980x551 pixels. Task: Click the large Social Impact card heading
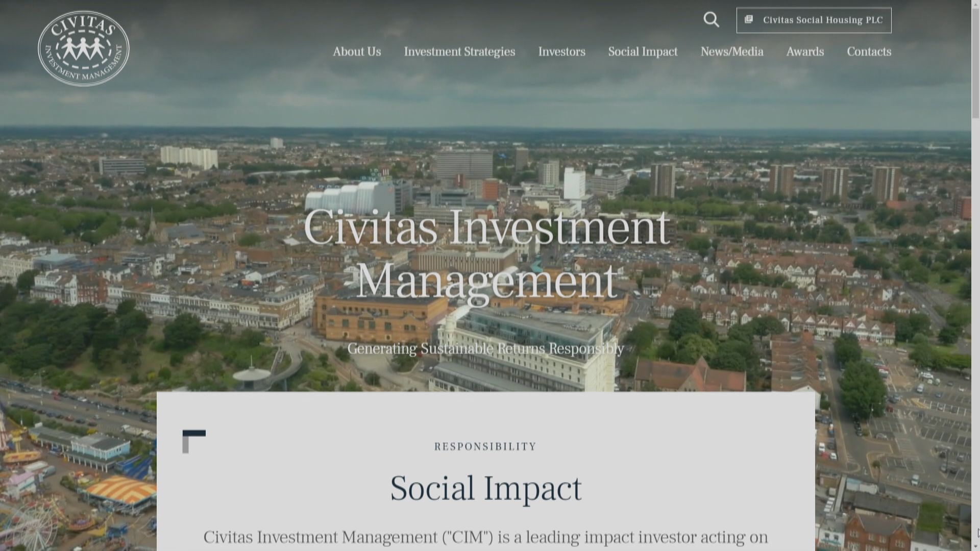click(486, 488)
